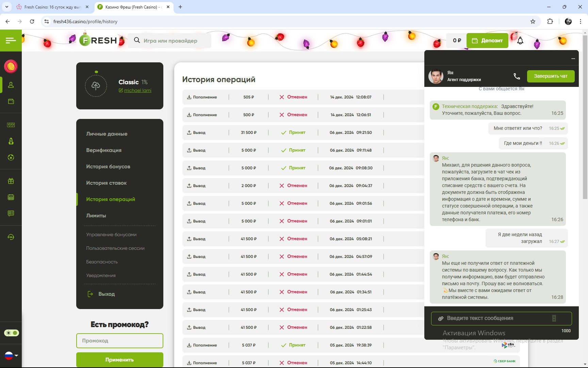Image resolution: width=588 pixels, height=368 pixels.
Task: Open Chrome profile avatar
Action: 568,21
